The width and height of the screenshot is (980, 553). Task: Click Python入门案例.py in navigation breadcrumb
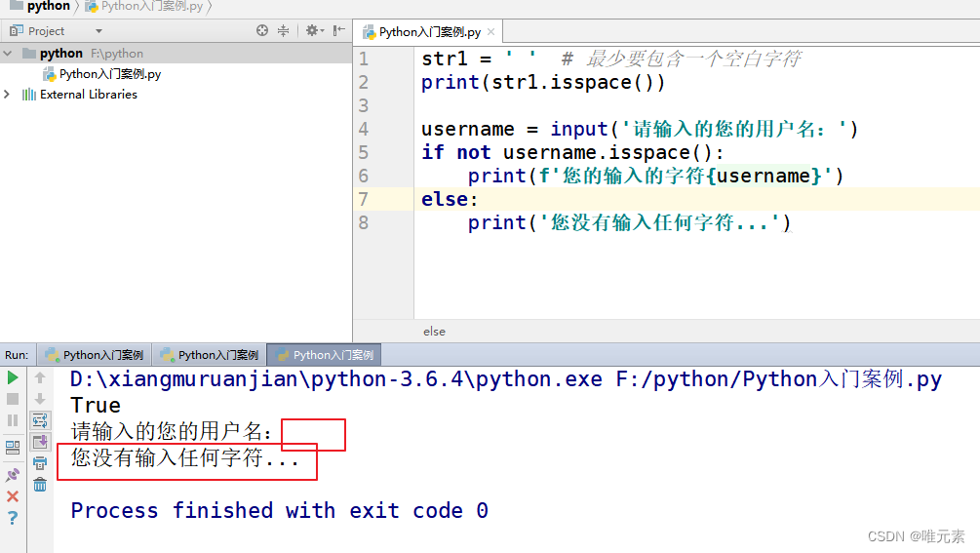[152, 6]
